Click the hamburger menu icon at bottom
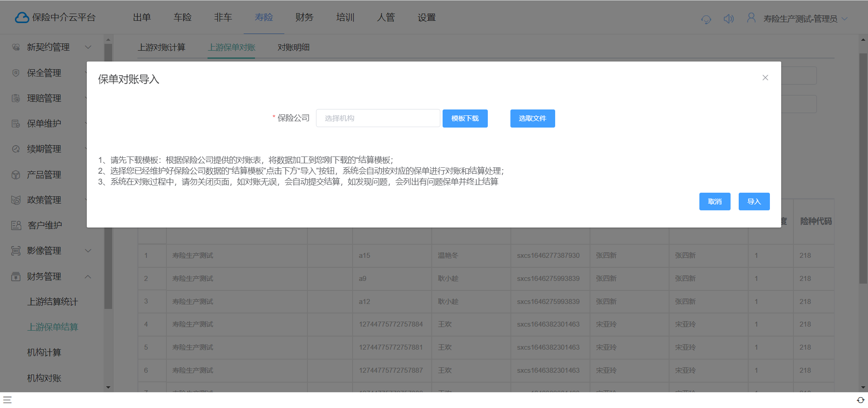The width and height of the screenshot is (868, 408). click(x=7, y=400)
